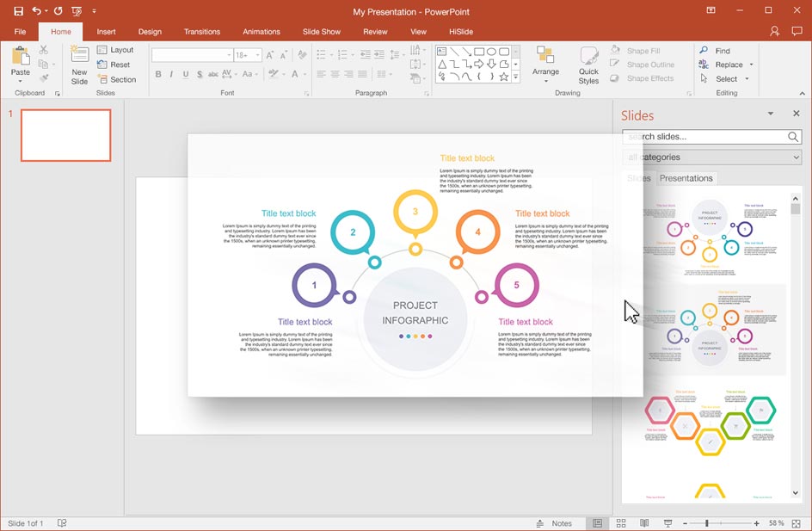This screenshot has height=531, width=812.
Task: Switch to the Presentations tab in Slides pane
Action: pos(686,178)
